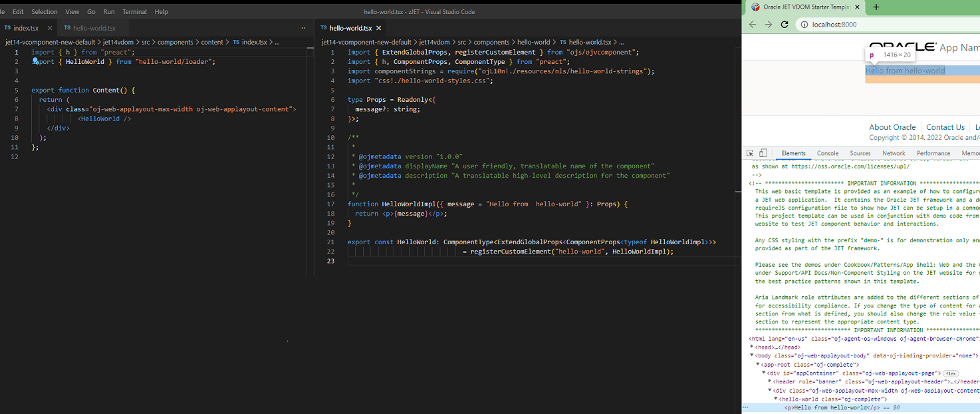Click the Contact Us footer link
The height and width of the screenshot is (414, 980).
tap(945, 127)
